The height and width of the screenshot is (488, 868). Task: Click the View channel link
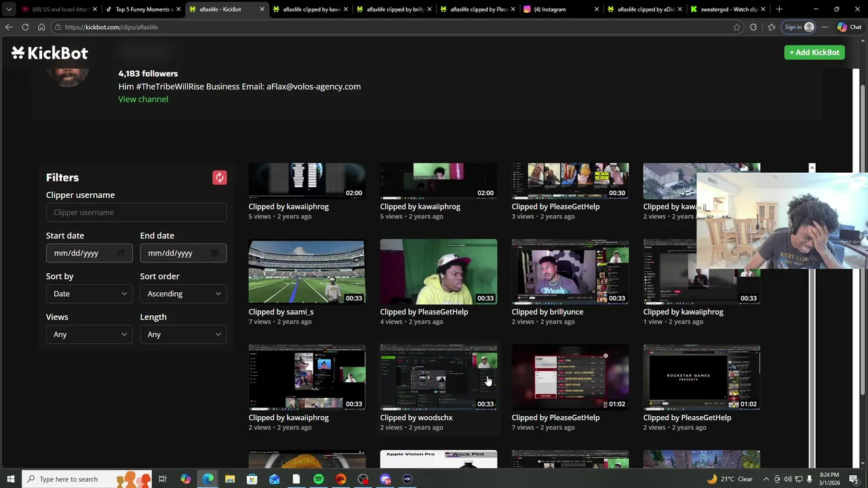pyautogui.click(x=143, y=99)
